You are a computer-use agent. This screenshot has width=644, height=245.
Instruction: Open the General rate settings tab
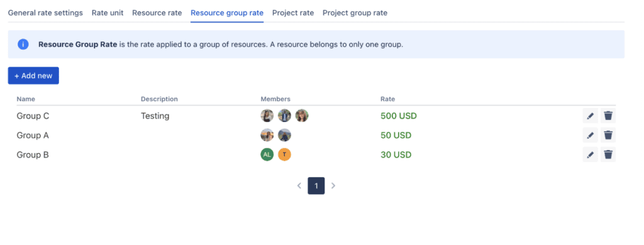click(45, 13)
